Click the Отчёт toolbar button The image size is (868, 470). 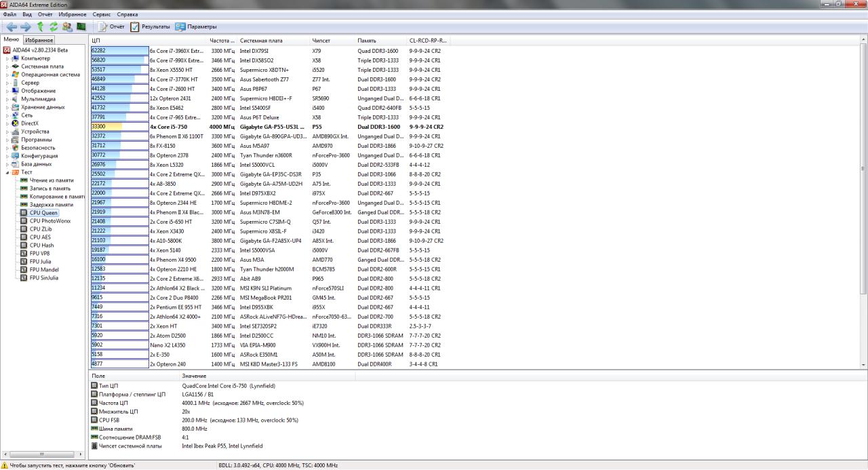click(112, 26)
